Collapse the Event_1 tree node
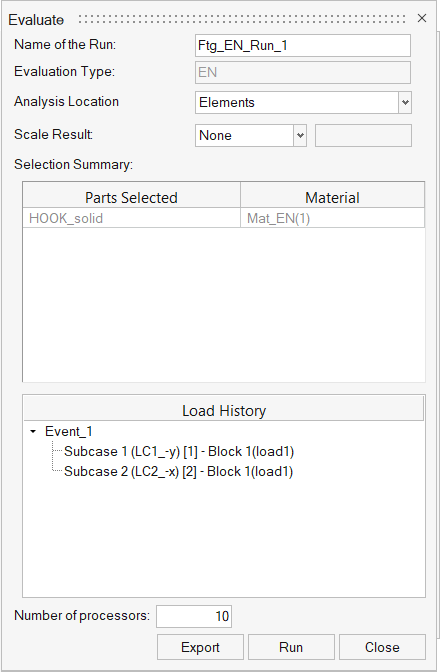 [x=33, y=432]
